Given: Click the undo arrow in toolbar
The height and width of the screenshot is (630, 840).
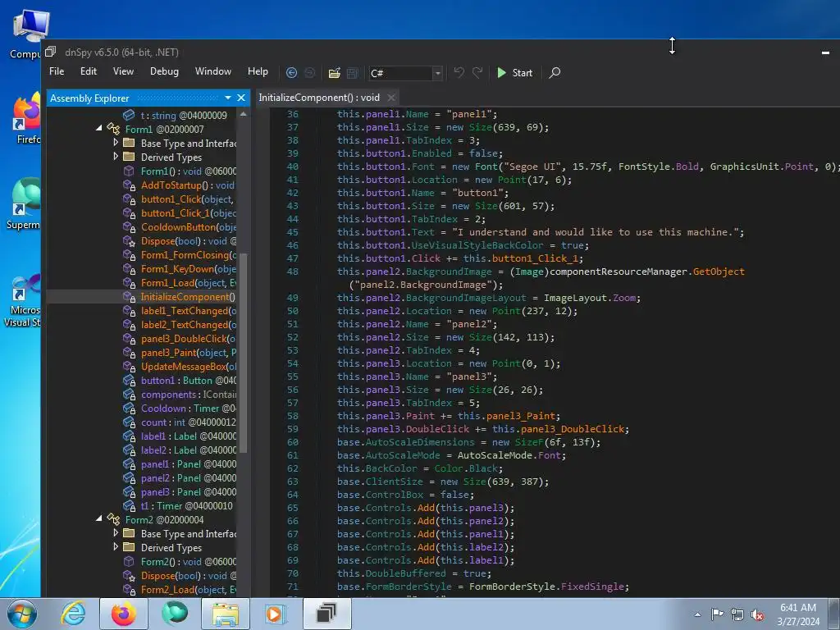Looking at the screenshot, I should point(459,72).
